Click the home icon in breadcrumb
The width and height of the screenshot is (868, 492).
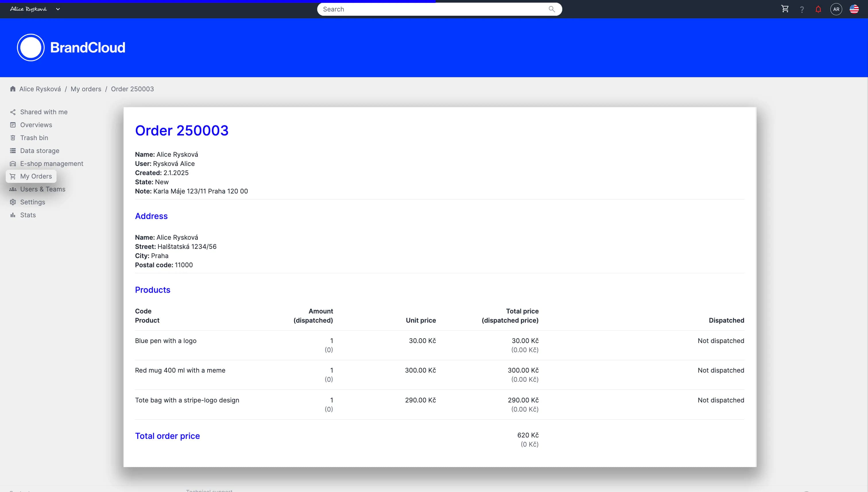(13, 89)
